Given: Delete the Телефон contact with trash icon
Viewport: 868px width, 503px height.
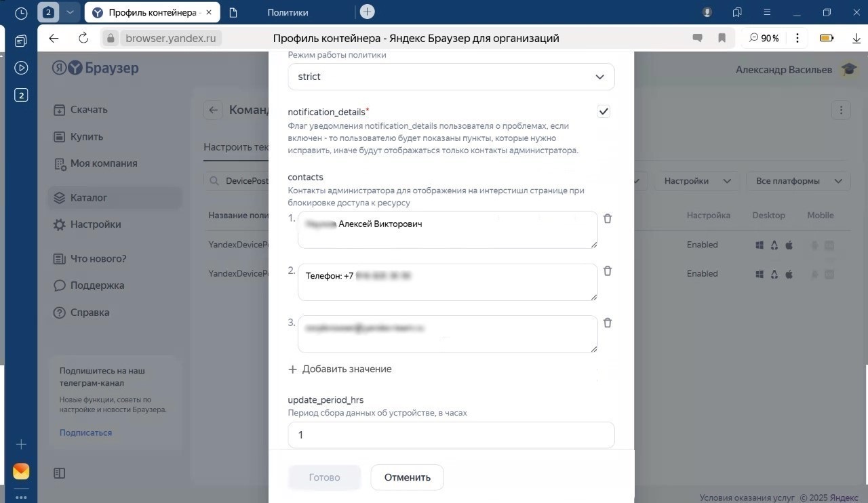Looking at the screenshot, I should coord(608,270).
